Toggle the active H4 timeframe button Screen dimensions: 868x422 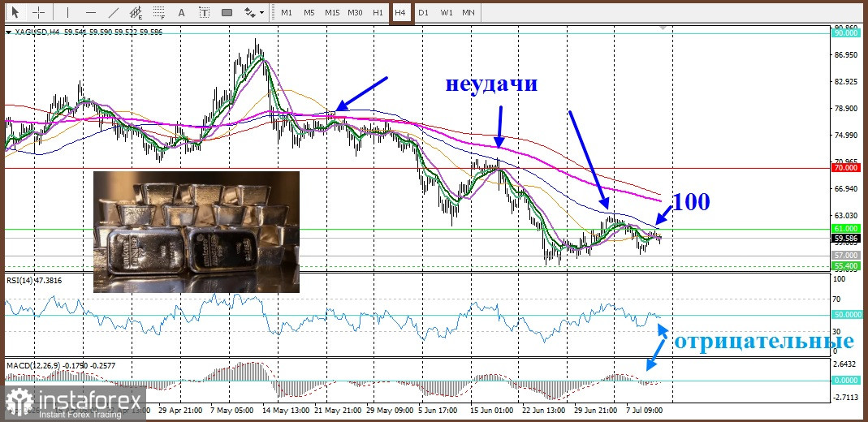401,12
